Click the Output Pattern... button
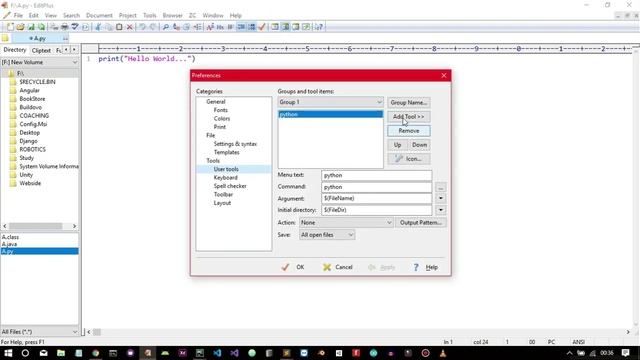The image size is (640, 360). click(420, 223)
